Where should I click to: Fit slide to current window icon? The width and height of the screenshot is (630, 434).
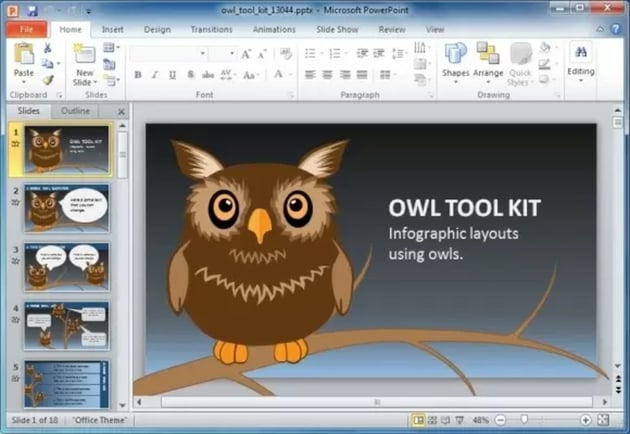[x=602, y=420]
